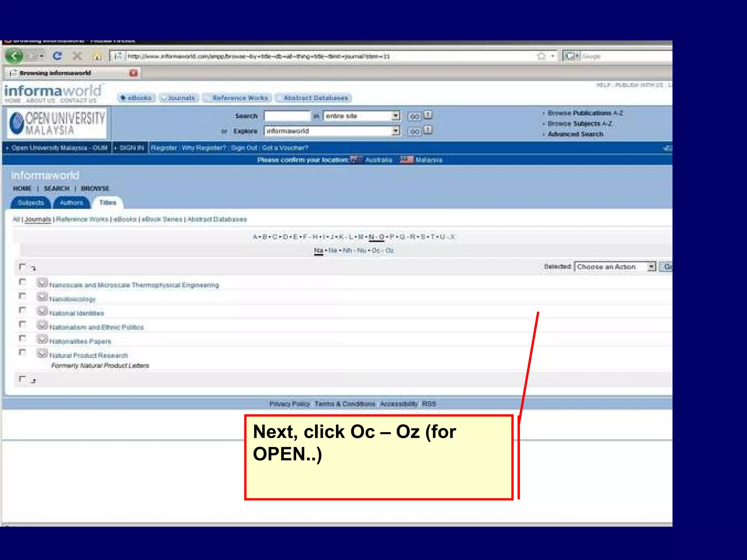Close the Browsing informaworld tab
The height and width of the screenshot is (560, 747).
pos(133,73)
